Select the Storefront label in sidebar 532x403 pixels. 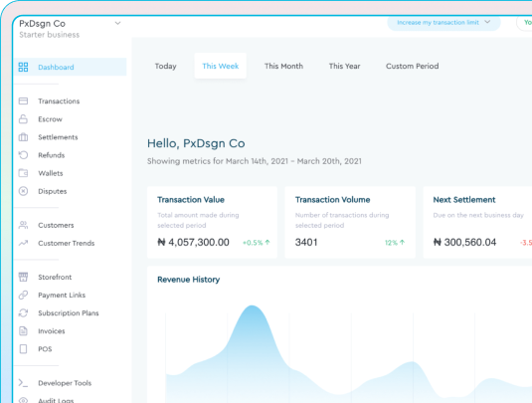click(x=55, y=277)
